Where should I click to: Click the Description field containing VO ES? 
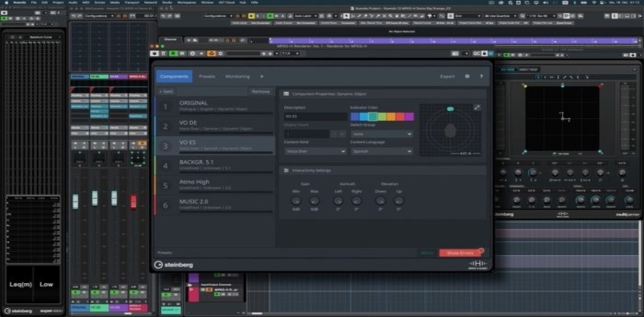[x=316, y=117]
